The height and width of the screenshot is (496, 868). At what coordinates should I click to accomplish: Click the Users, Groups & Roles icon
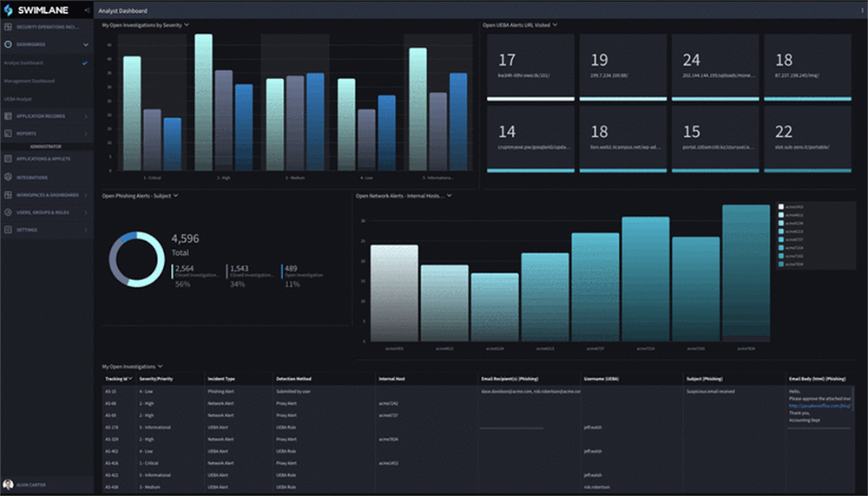pyautogui.click(x=8, y=212)
